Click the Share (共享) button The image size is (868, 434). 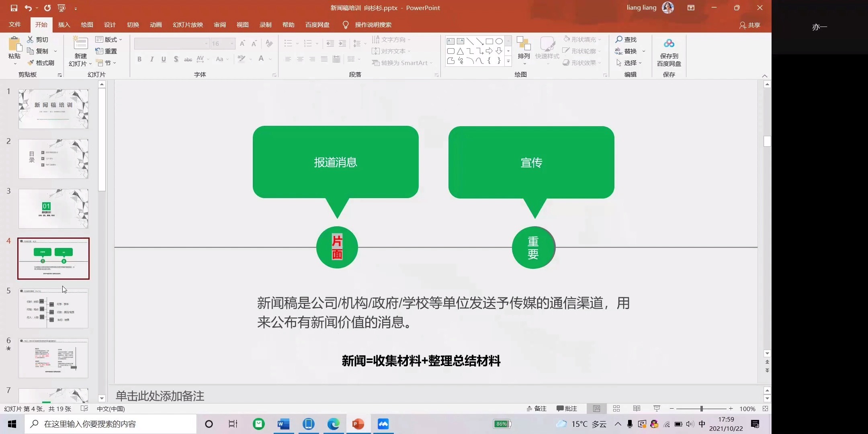pos(750,25)
